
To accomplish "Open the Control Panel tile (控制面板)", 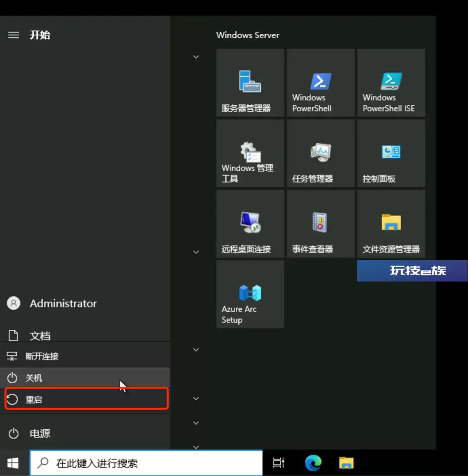I will pyautogui.click(x=391, y=153).
